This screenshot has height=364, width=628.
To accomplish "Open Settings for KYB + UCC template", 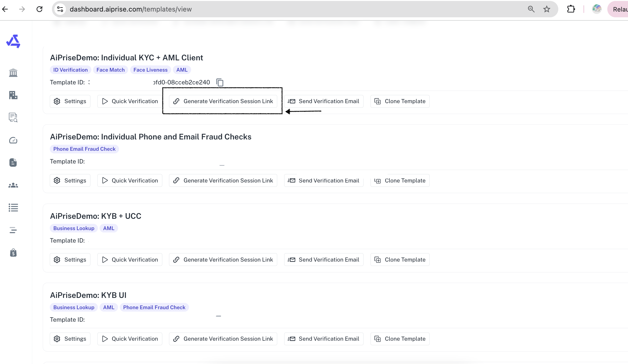I will [70, 260].
